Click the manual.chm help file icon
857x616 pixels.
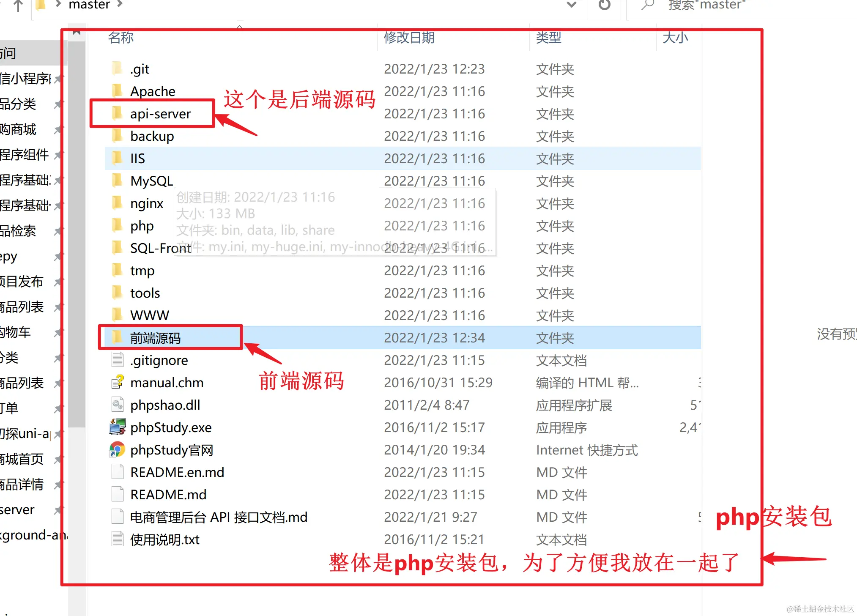(x=117, y=382)
